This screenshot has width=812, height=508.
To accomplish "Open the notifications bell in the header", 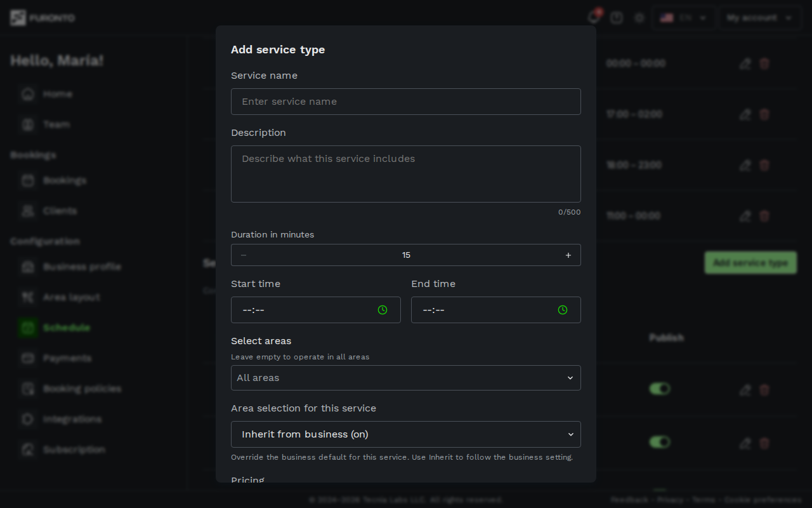I will (594, 18).
